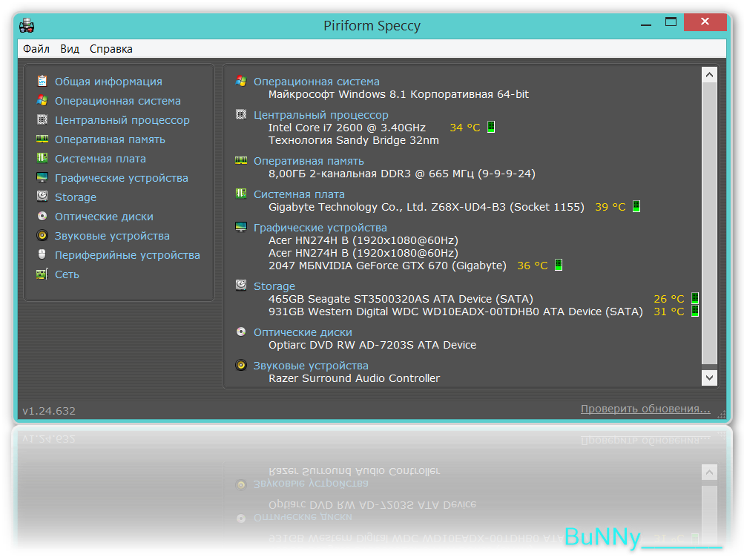Open the Storage sidebar entry
Screen dimensions: 744x560
click(76, 197)
